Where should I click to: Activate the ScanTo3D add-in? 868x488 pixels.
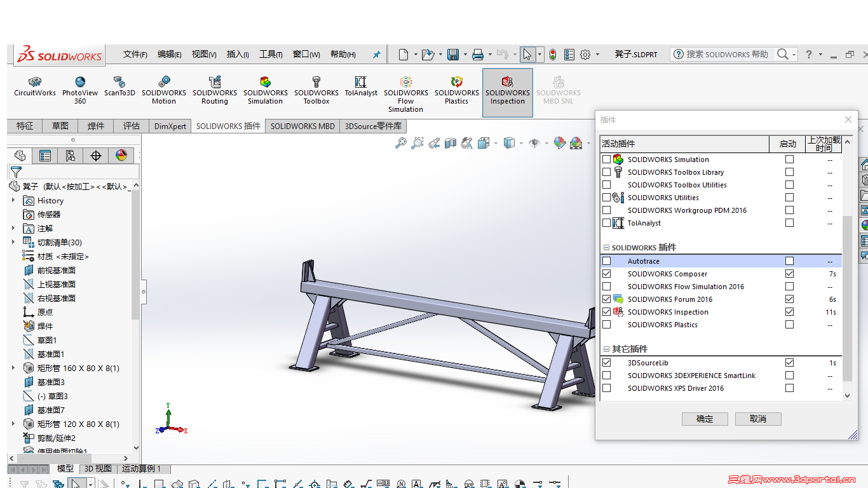119,87
